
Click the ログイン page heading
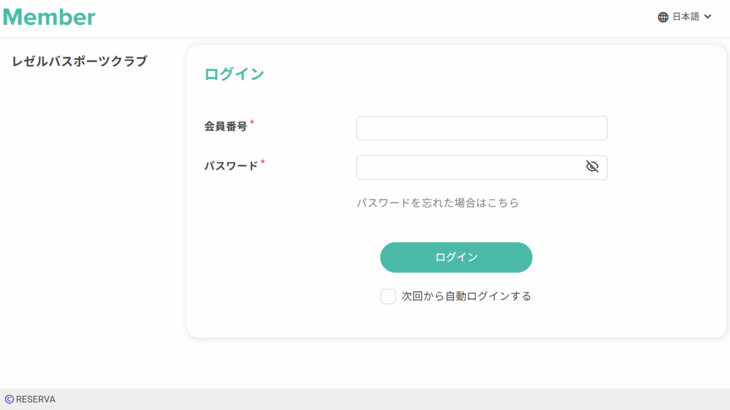(234, 74)
